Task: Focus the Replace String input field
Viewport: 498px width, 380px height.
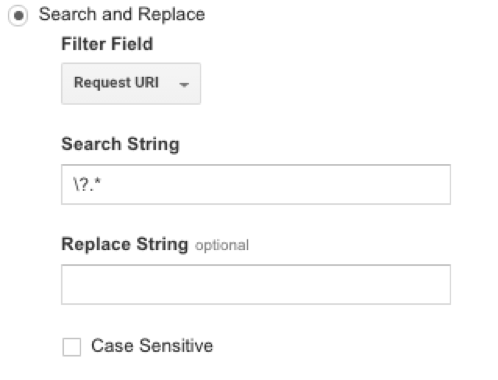Action: [256, 284]
